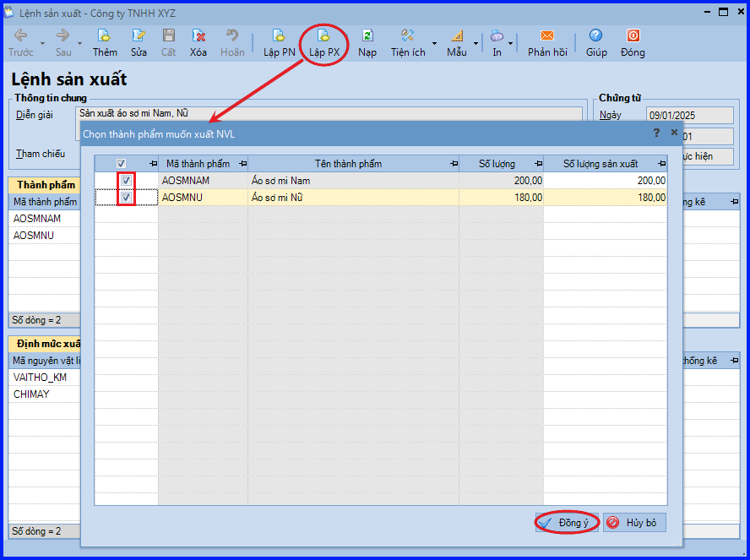
Task: Confirm selection with Đồng ý button
Action: pos(567,523)
